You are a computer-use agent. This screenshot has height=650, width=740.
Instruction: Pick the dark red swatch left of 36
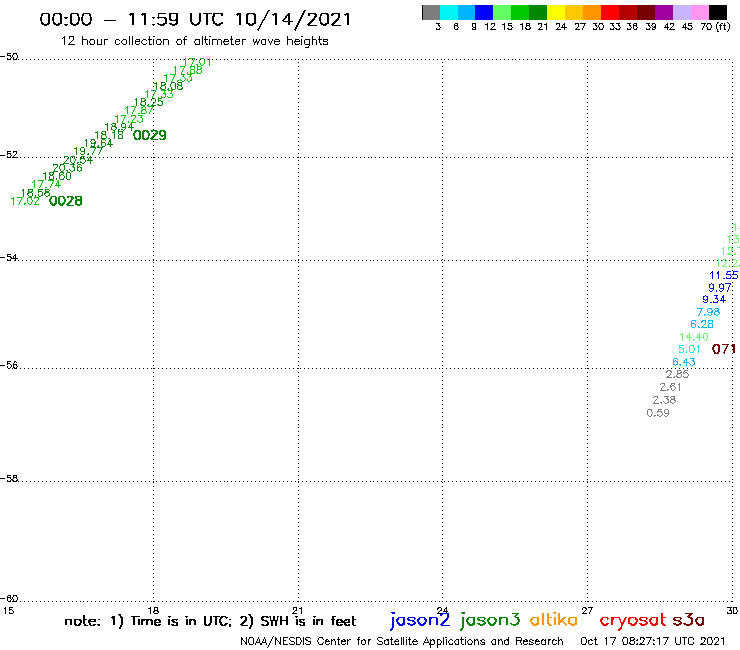coord(628,12)
